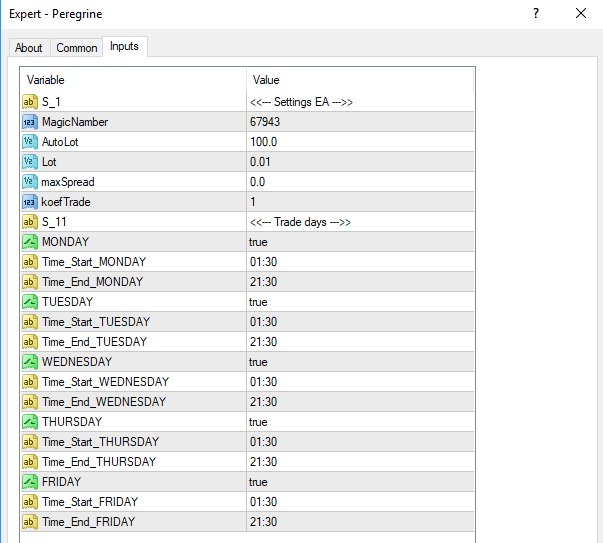Open the Common tab

77,48
